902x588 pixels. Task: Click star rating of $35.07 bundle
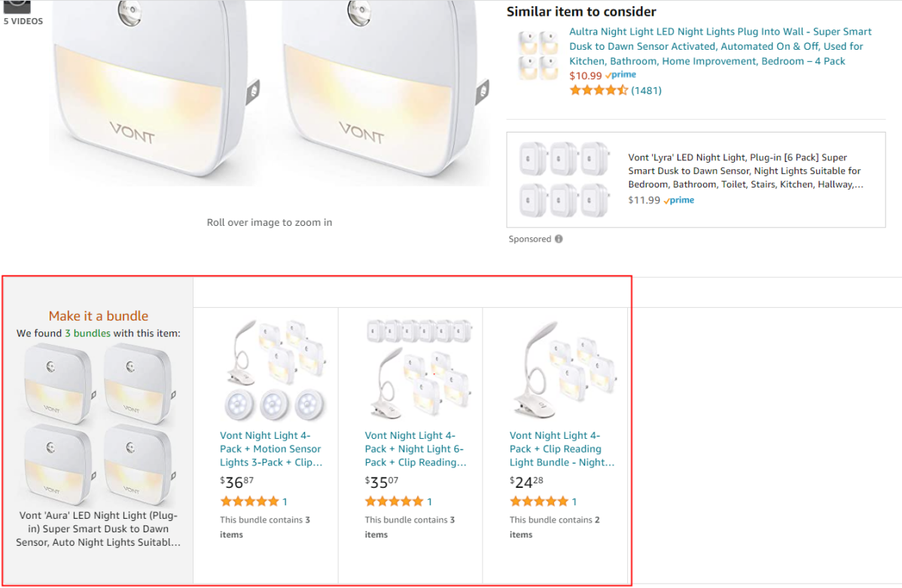coord(394,501)
